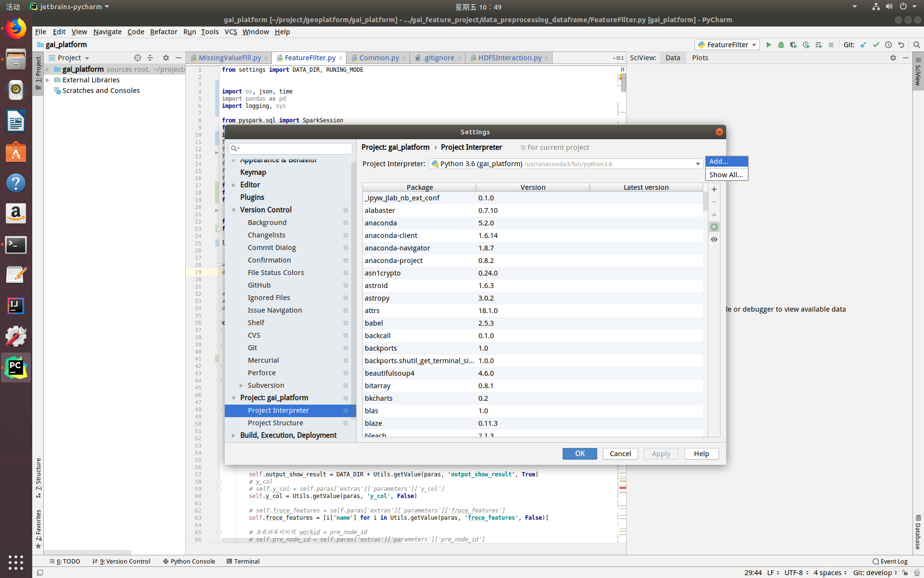Switch to the MissingValueFill.py editor tab
The height and width of the screenshot is (578, 924).
tap(230, 58)
